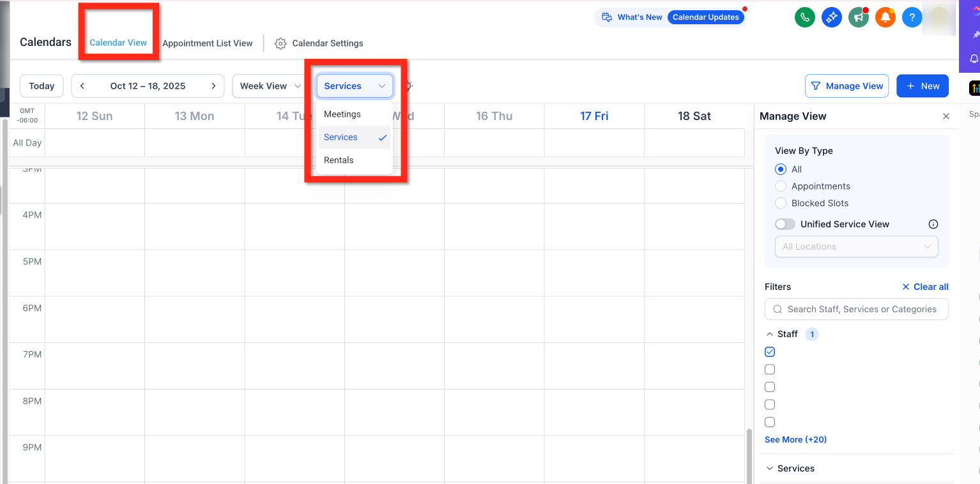
Task: Click the Today button
Action: (x=42, y=86)
